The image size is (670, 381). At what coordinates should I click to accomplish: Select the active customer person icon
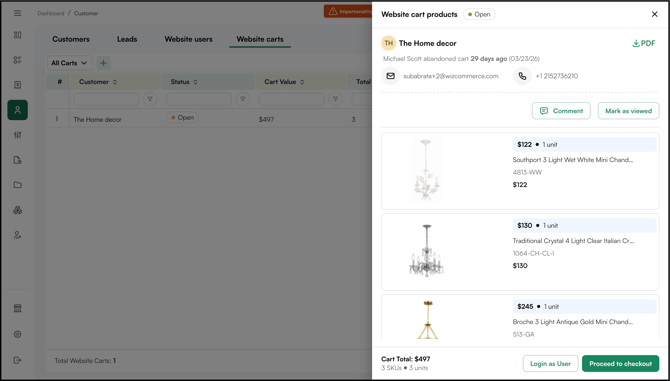click(18, 110)
